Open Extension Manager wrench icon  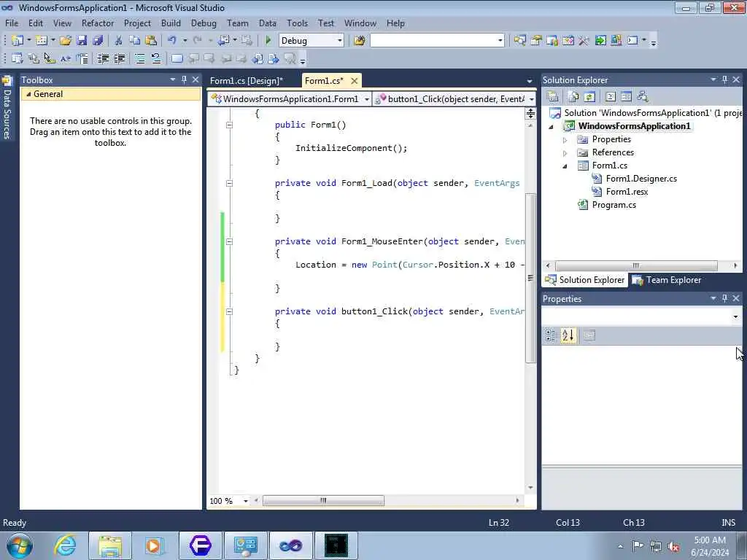click(x=584, y=41)
